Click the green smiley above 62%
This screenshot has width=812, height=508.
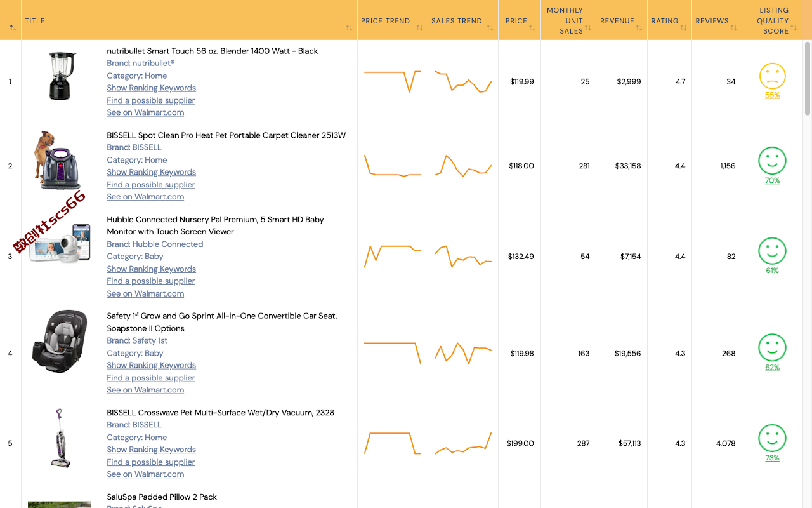point(772,348)
